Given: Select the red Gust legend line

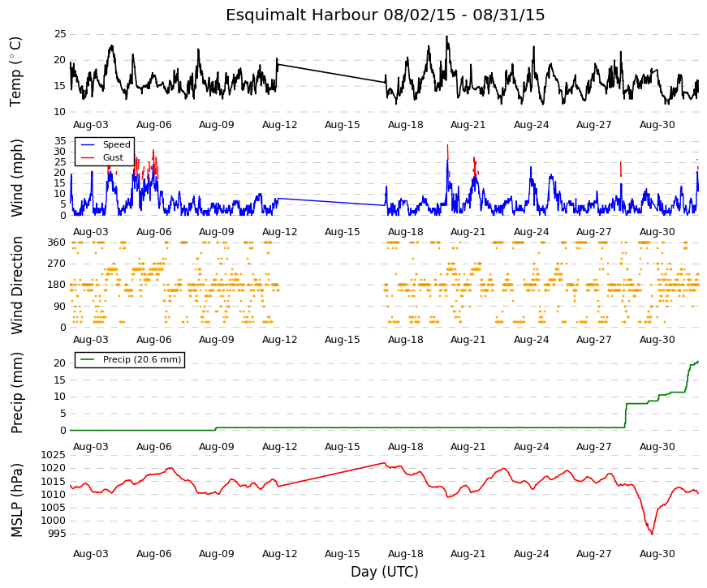Looking at the screenshot, I should (88, 157).
